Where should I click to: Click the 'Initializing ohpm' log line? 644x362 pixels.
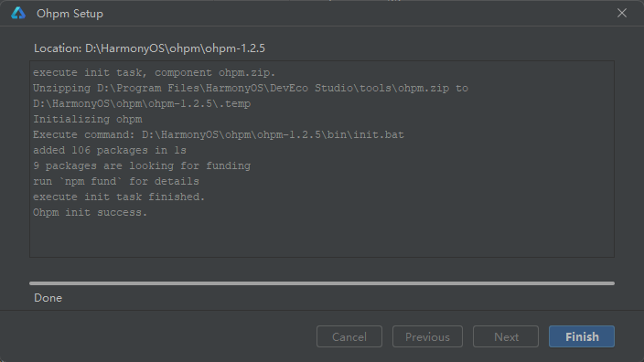click(88, 120)
